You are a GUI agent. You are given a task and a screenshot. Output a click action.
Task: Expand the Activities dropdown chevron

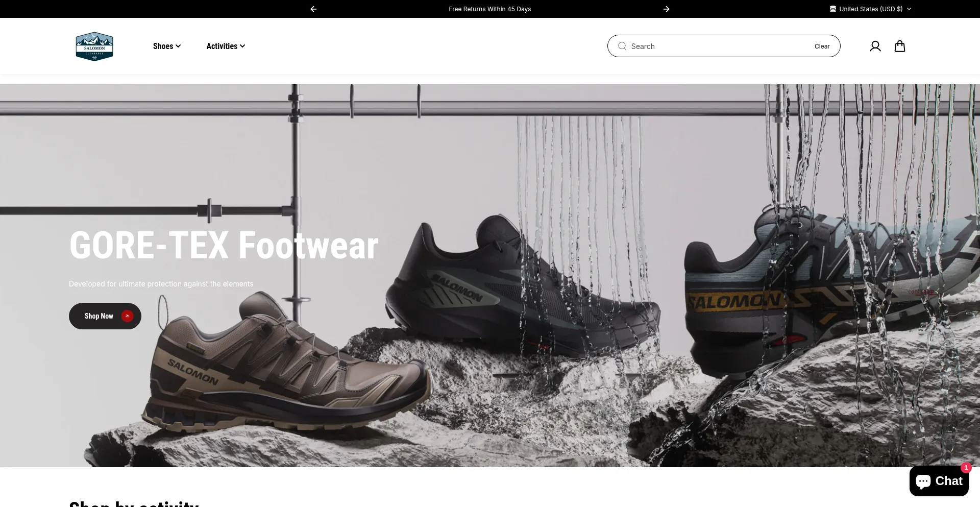coord(243,46)
